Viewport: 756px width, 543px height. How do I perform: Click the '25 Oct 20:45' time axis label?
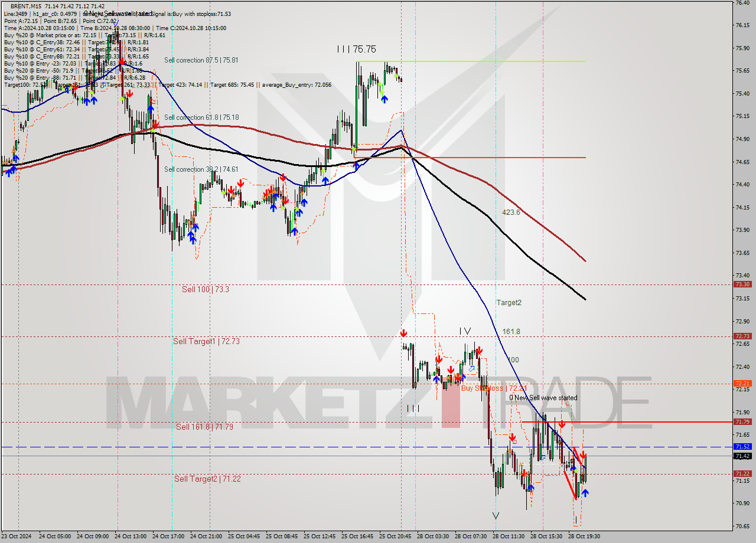395,537
